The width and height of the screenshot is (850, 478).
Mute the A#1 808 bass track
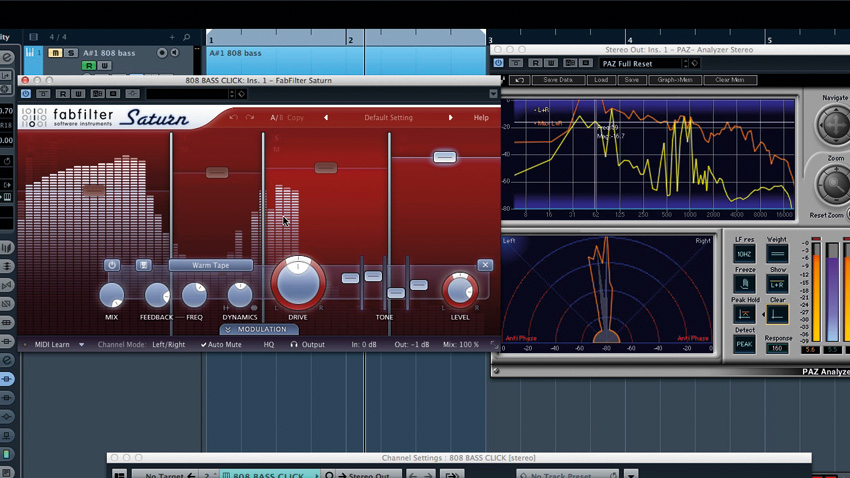(55, 53)
